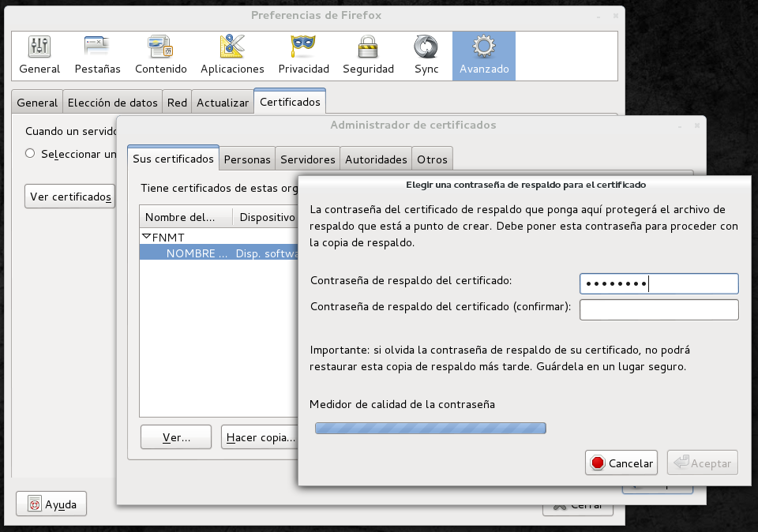This screenshot has width=758, height=532.
Task: Select the 'Seleccionar un' radio button
Action: pyautogui.click(x=30, y=154)
